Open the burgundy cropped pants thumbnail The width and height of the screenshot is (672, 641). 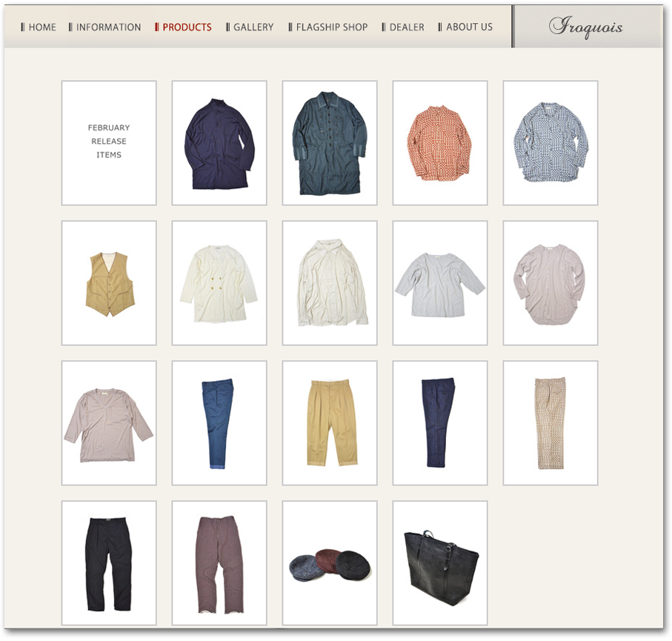(219, 563)
